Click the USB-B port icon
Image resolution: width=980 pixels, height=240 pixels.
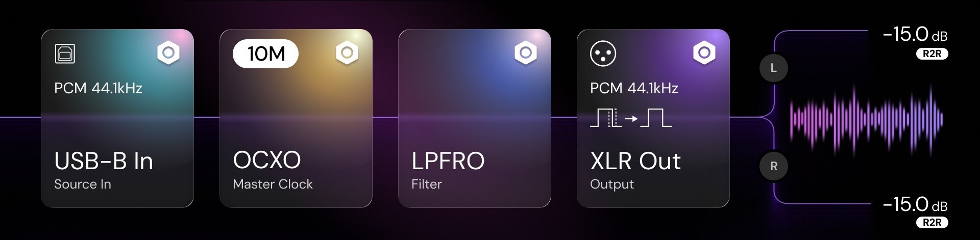click(x=65, y=54)
